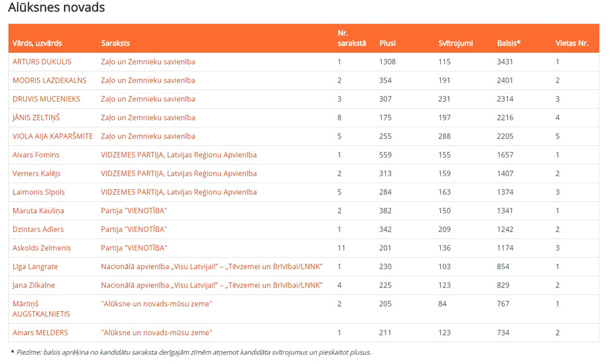Open the Jana Zilkalne candidate link

coord(34,286)
